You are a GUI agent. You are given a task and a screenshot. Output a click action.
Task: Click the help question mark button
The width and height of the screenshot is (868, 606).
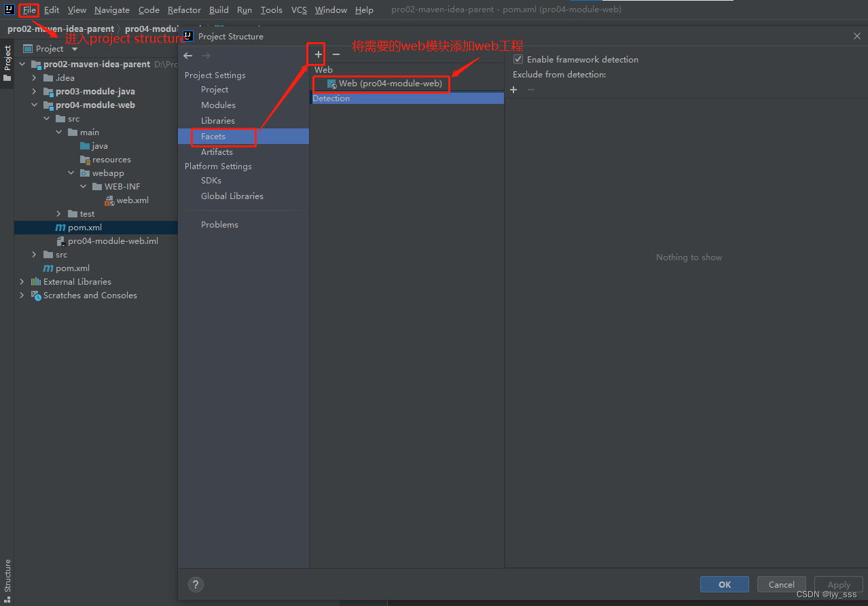(x=196, y=584)
